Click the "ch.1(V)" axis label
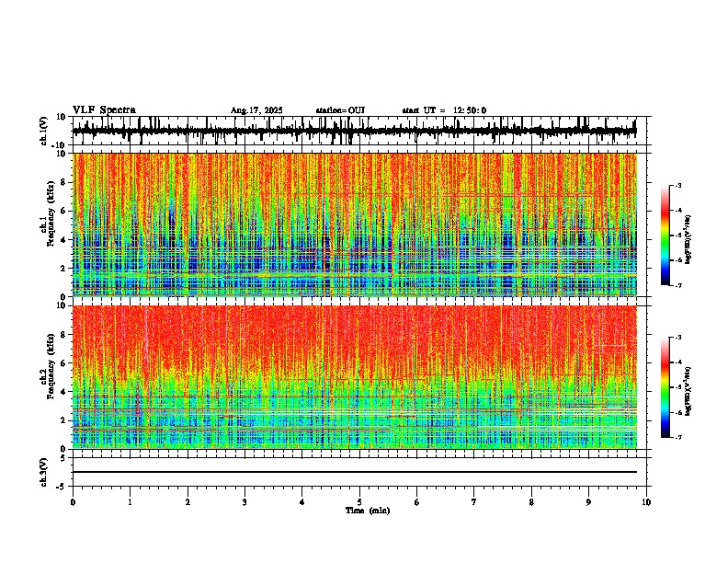 point(44,131)
